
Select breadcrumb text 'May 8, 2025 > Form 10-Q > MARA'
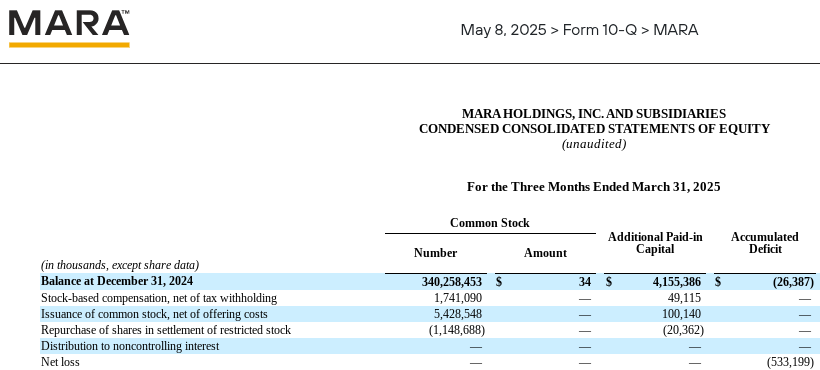tap(579, 30)
